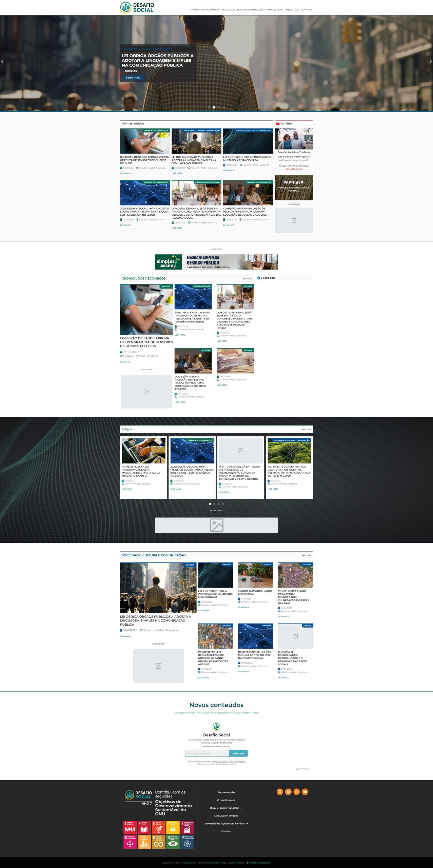433x868 pixels.
Task: Go to previous hero slide arrow
Action: pos(2,61)
